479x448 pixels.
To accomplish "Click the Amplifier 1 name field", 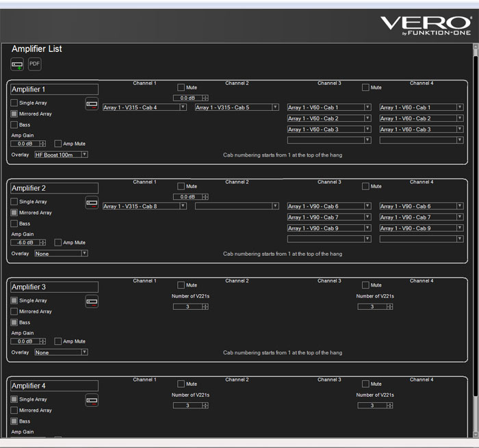I will pos(54,89).
